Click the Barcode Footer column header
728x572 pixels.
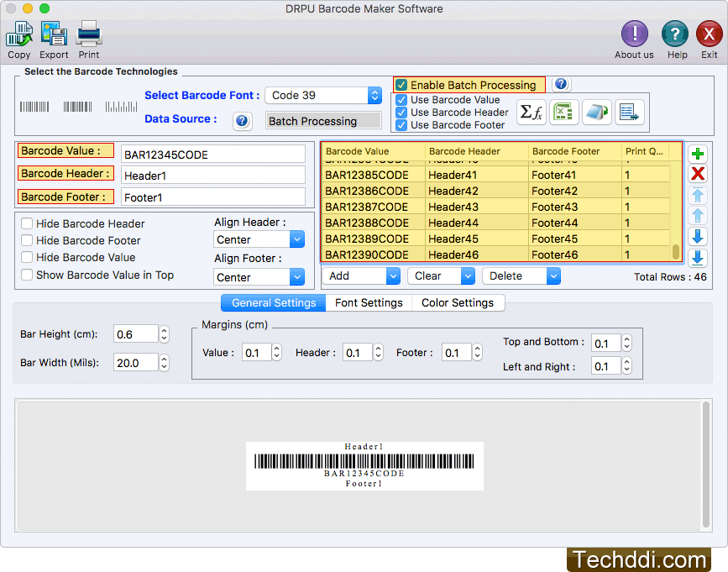coord(575,151)
